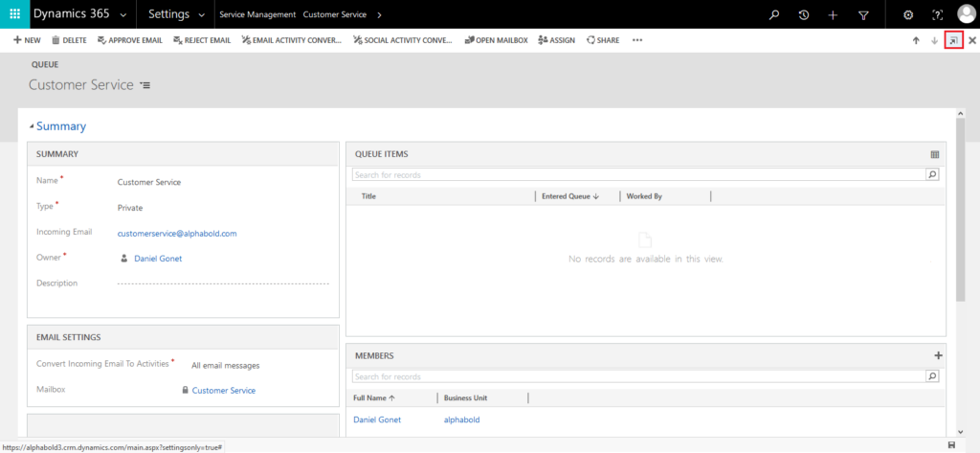The image size is (980, 453).
Task: Click the scrollbar down arrow
Action: [x=961, y=431]
